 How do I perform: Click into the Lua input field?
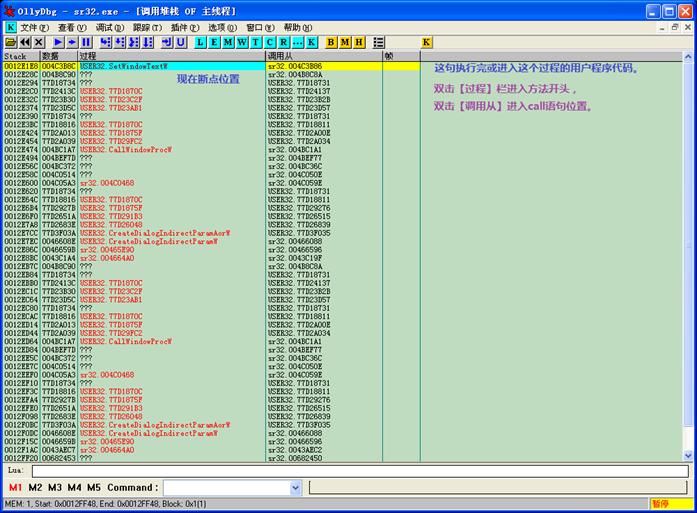tap(360, 471)
